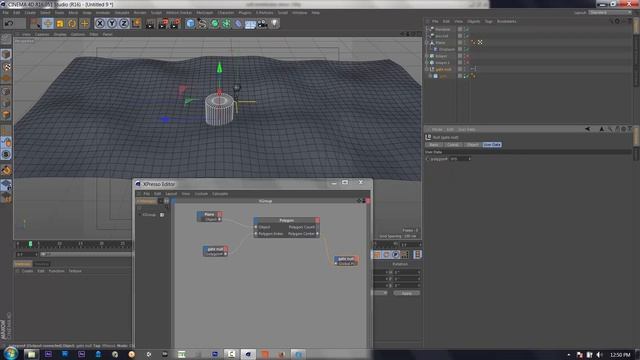Collapse the gelx null hierarchy
The image size is (640, 360).
(x=427, y=69)
